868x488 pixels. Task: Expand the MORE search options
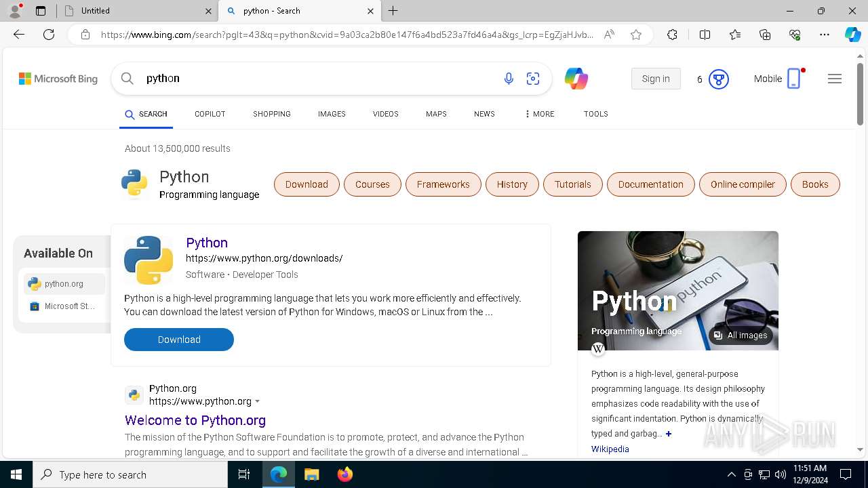tap(540, 114)
